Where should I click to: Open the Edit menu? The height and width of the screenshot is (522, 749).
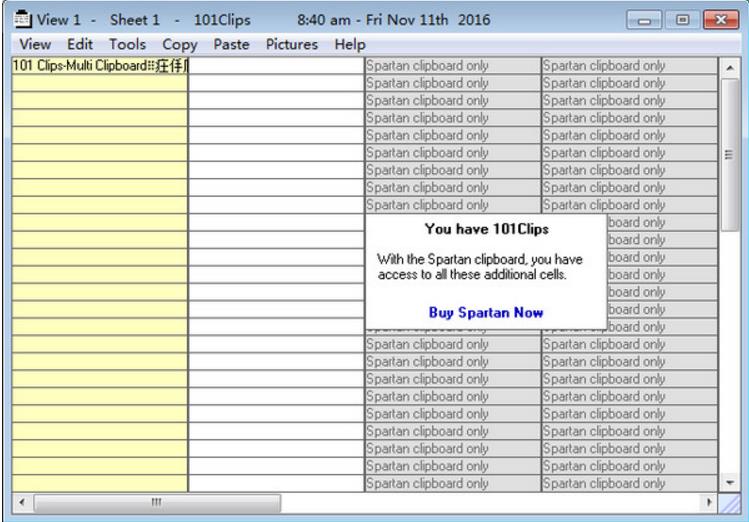[x=80, y=44]
